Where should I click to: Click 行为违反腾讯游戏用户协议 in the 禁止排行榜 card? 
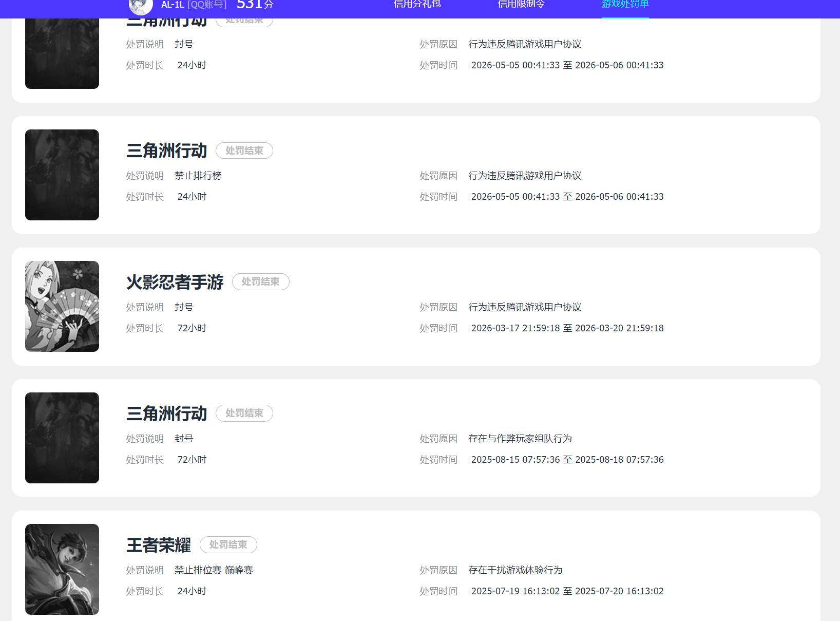click(x=525, y=176)
